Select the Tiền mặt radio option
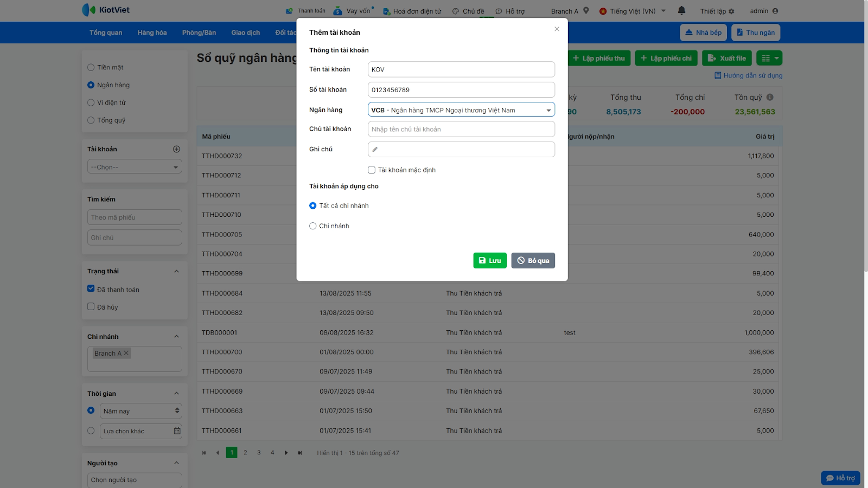Image resolution: width=868 pixels, height=488 pixels. 91,67
